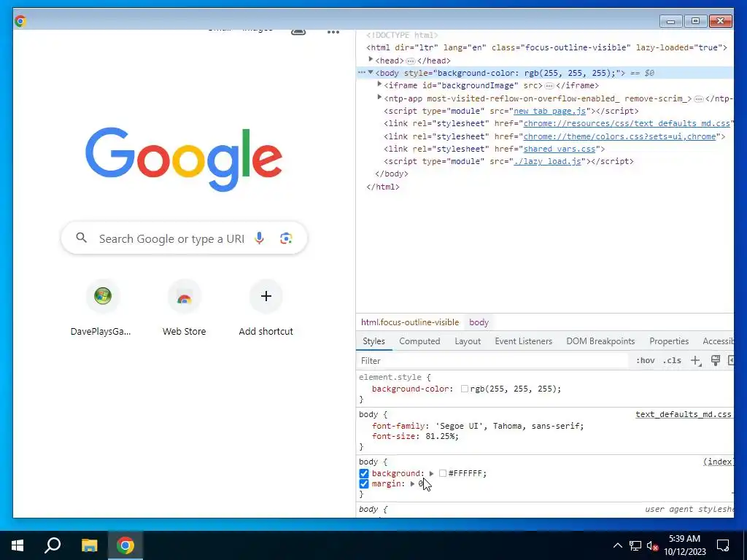Viewport: 747px width, 560px height.
Task: Open the text_defaults_md.css href link
Action: [627, 123]
